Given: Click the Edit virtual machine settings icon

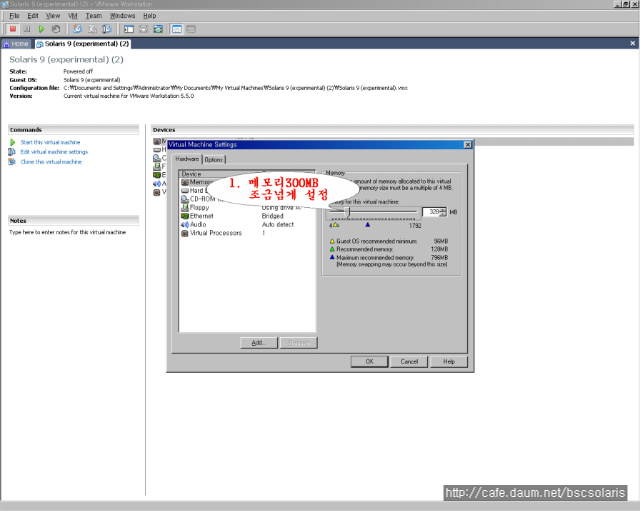Looking at the screenshot, I should click(x=12, y=152).
